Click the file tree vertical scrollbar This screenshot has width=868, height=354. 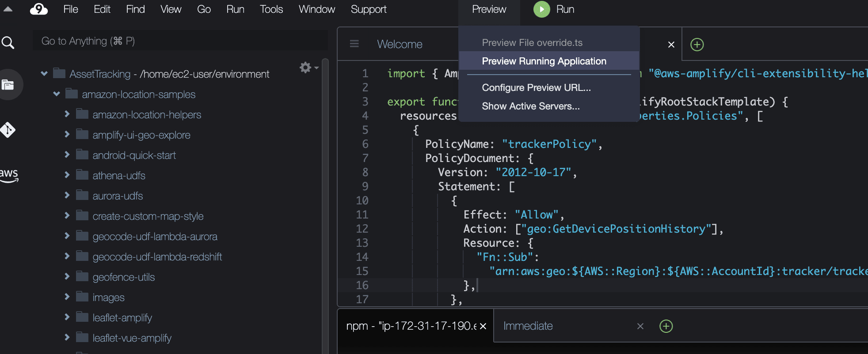click(x=325, y=205)
